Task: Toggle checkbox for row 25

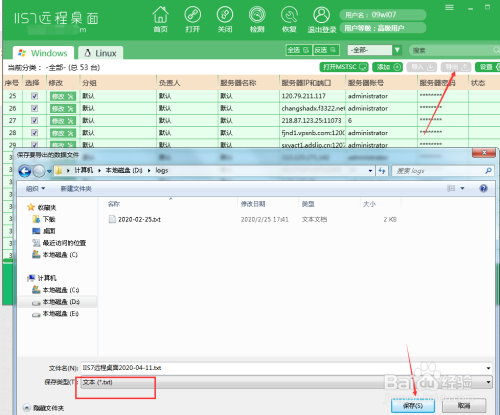Action: (34, 96)
